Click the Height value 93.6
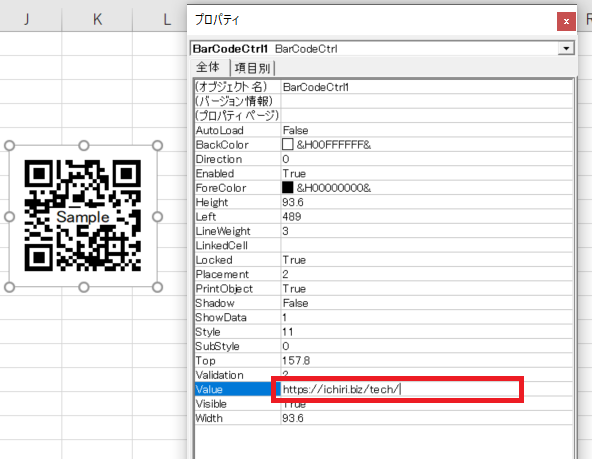The height and width of the screenshot is (459, 592). pyautogui.click(x=293, y=202)
